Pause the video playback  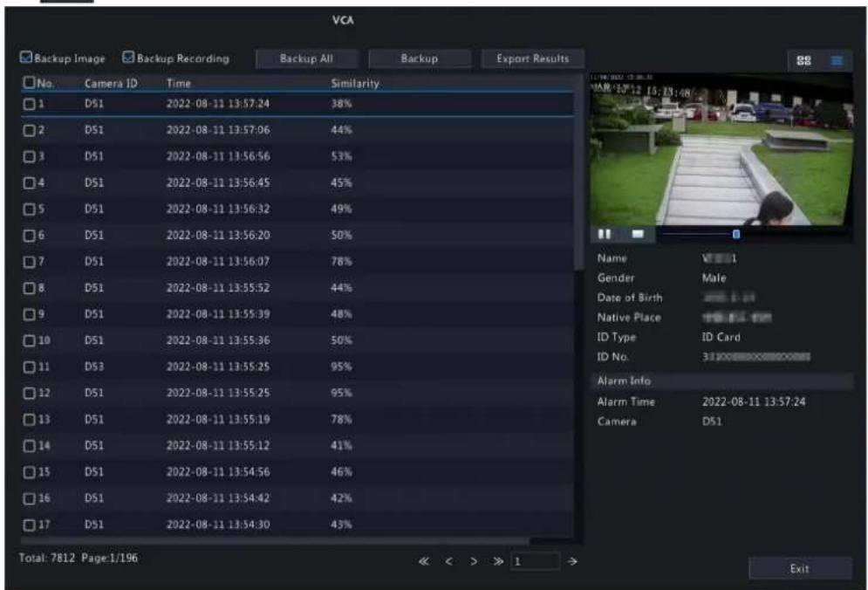coord(605,234)
